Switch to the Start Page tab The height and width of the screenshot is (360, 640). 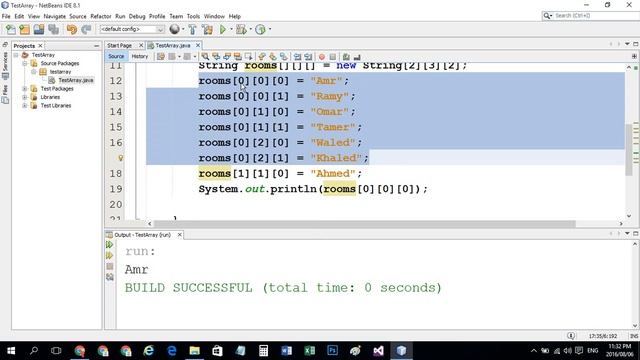pos(120,45)
